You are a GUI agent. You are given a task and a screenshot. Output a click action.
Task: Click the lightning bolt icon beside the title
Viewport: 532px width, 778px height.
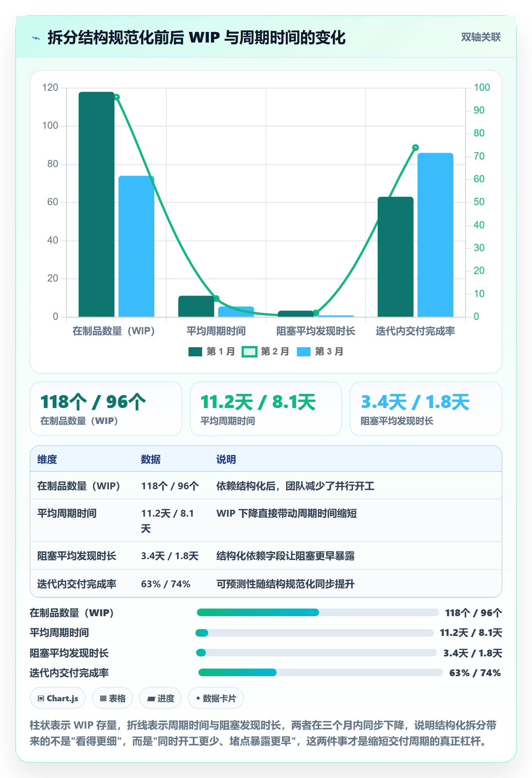click(36, 38)
